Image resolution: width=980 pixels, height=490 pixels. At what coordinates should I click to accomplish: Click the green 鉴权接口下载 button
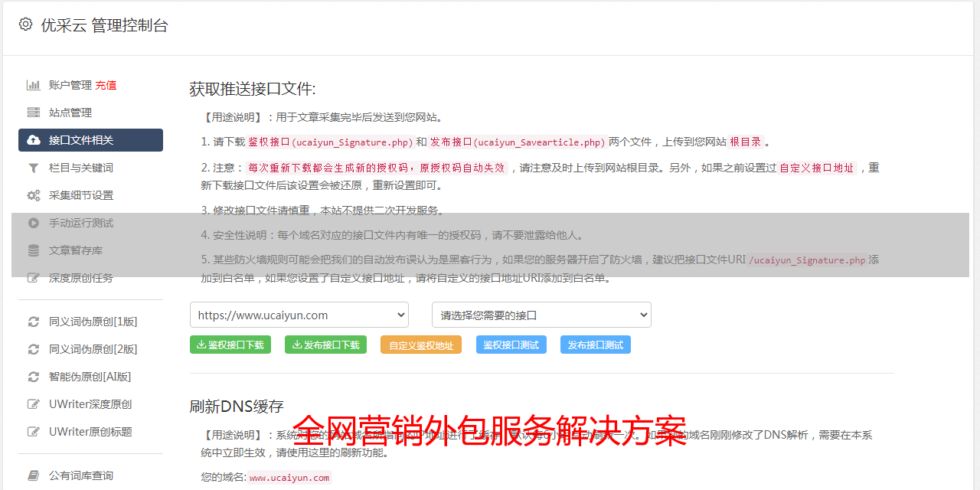tap(230, 345)
